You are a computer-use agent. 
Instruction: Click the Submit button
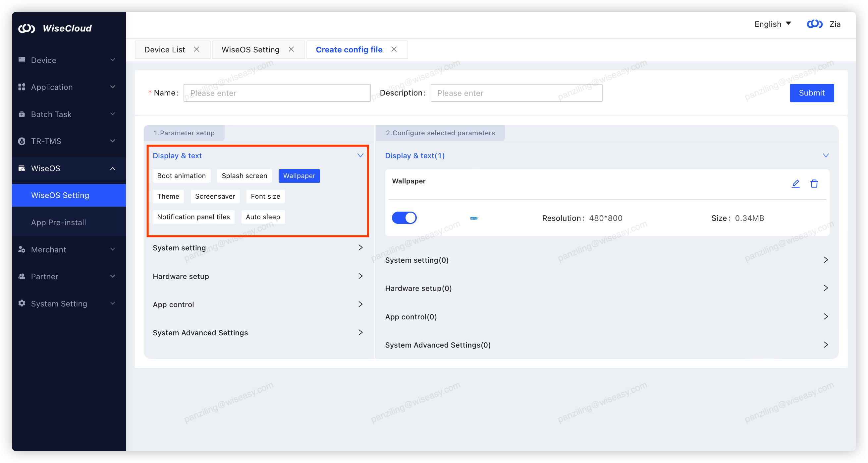click(812, 93)
